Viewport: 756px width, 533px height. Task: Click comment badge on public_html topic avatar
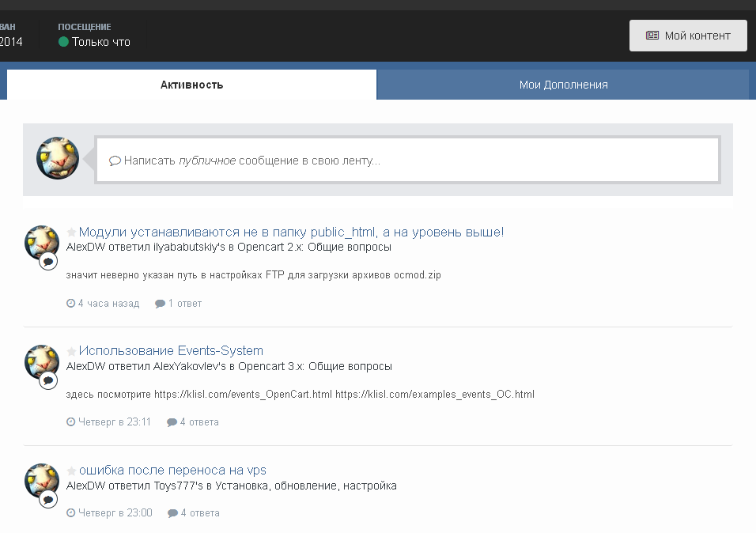48,262
